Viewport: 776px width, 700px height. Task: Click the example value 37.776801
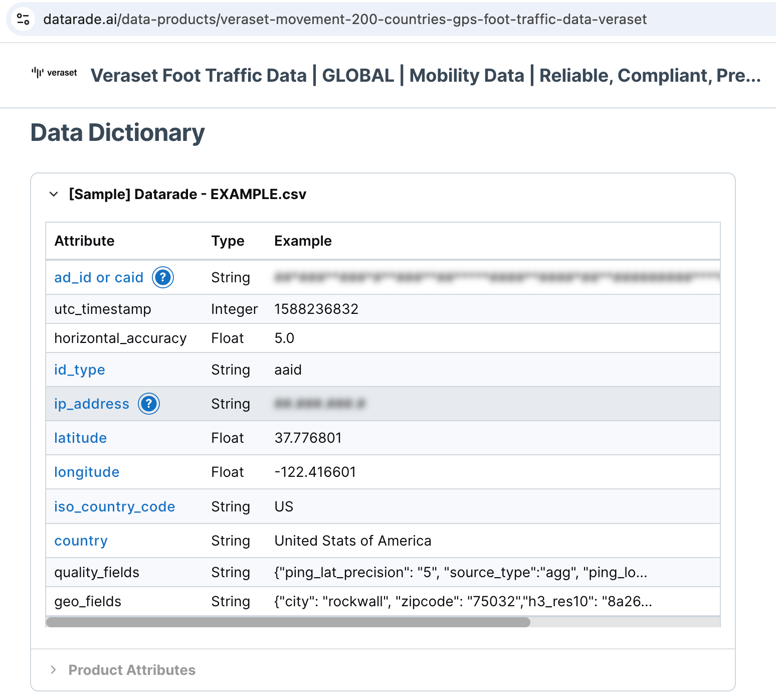coord(308,438)
